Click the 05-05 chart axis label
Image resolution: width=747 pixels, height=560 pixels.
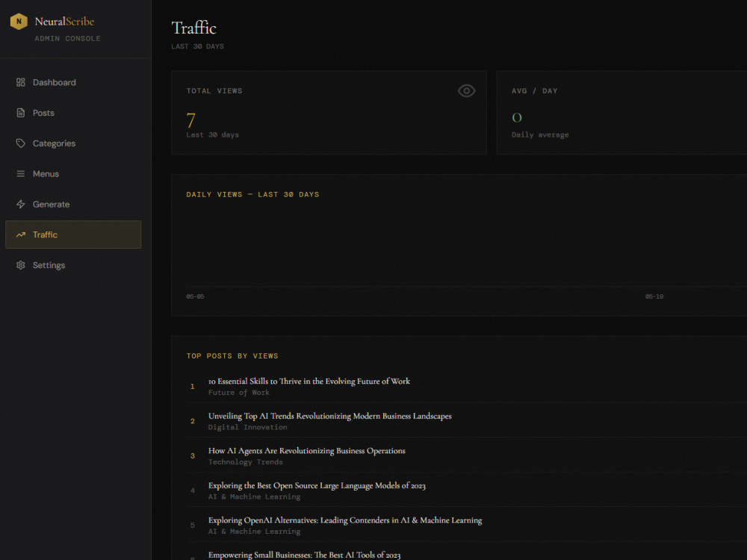(x=195, y=296)
